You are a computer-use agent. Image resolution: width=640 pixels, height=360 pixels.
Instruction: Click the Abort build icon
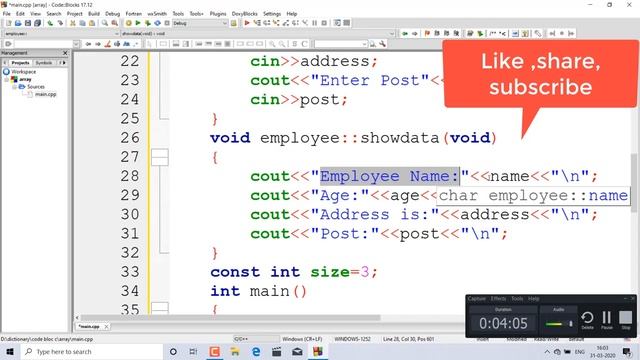click(x=167, y=23)
